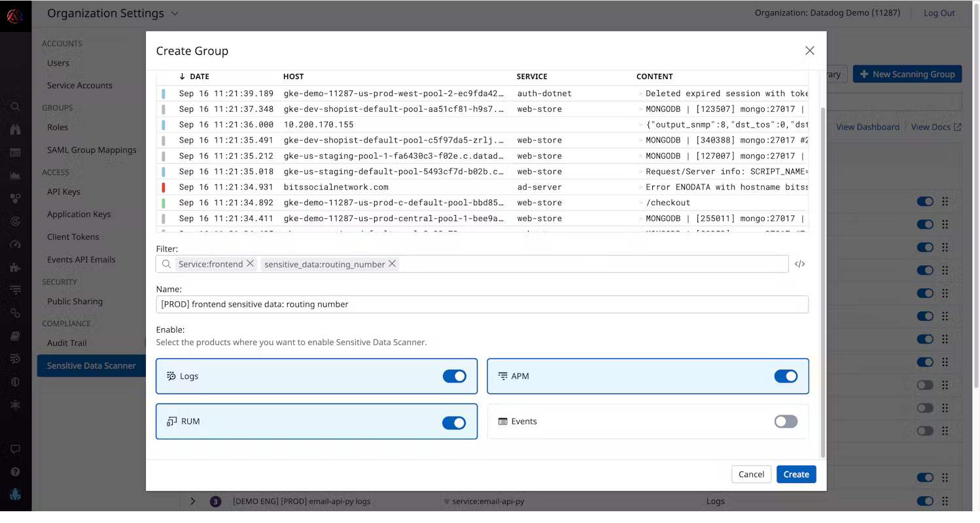Expand the email-api-py logs group row

[192, 501]
